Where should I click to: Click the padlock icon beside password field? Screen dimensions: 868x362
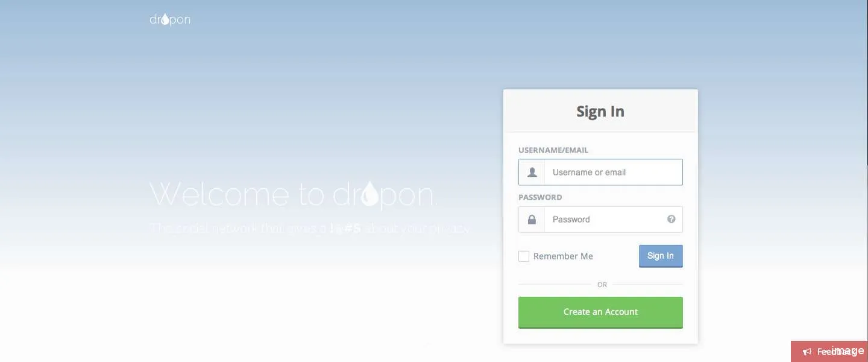(x=532, y=220)
